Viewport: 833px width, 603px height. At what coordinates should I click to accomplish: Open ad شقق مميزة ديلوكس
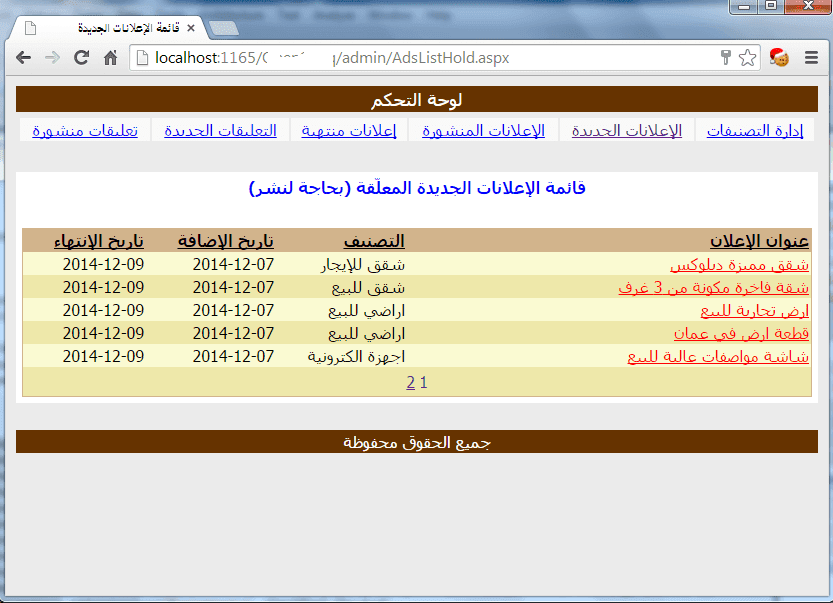coord(740,265)
